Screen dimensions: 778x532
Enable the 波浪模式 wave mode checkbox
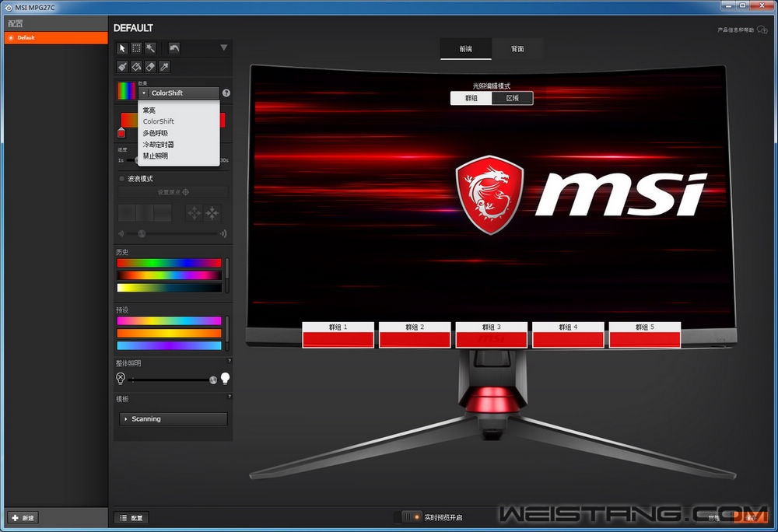(x=121, y=178)
